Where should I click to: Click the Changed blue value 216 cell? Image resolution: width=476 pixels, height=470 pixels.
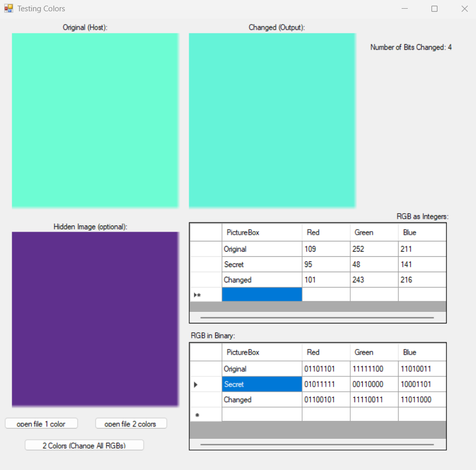click(422, 280)
